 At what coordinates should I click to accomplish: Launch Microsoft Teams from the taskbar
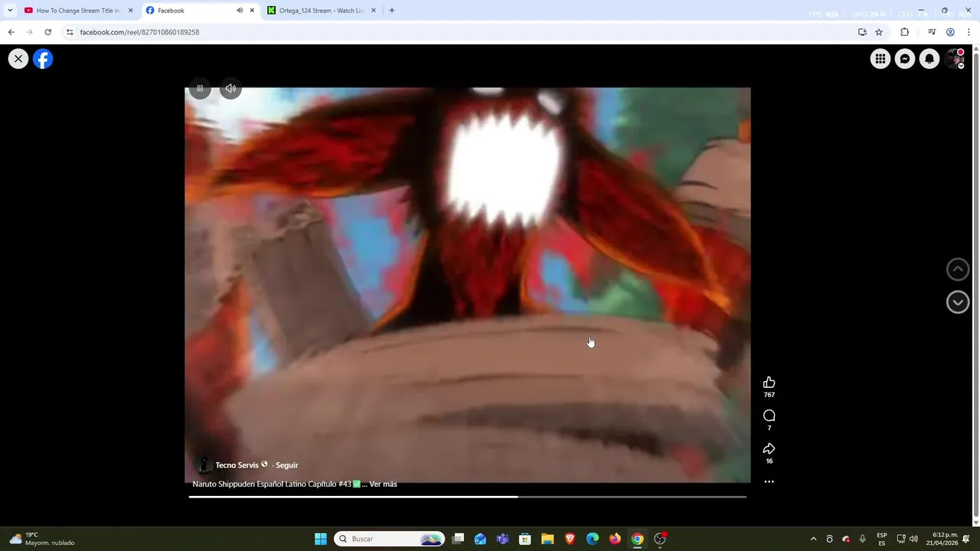tap(502, 539)
